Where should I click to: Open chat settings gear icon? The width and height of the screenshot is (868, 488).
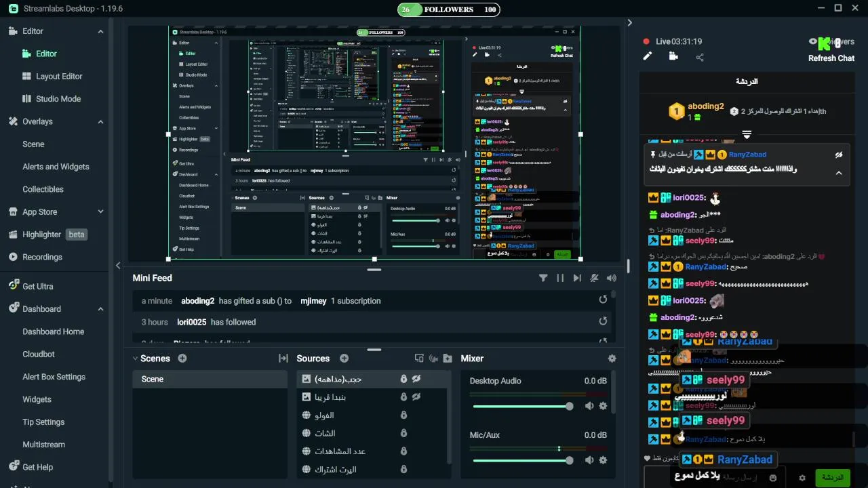tap(802, 478)
